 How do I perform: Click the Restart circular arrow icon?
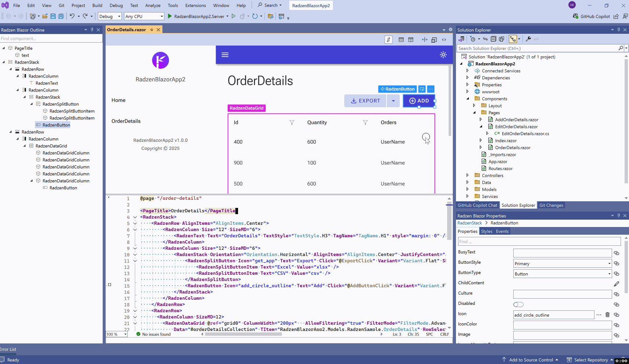coord(255,16)
